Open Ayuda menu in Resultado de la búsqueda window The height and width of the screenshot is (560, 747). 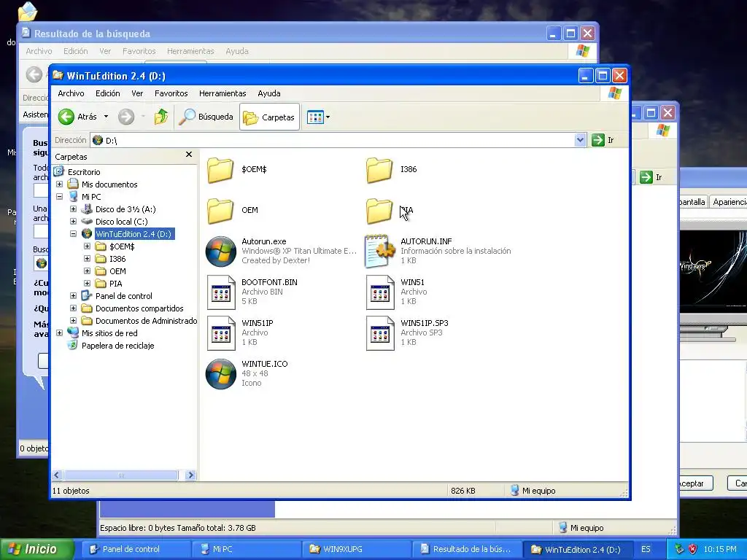pos(237,51)
